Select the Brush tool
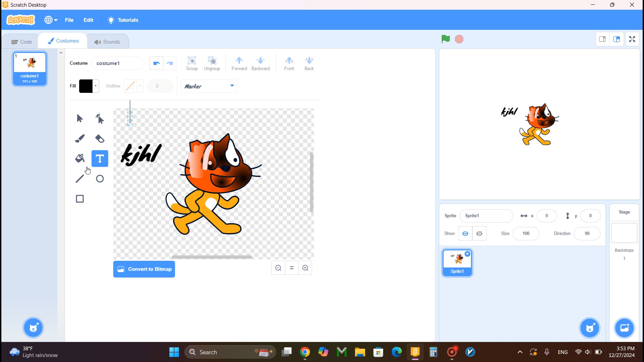644x362 pixels. [x=79, y=138]
